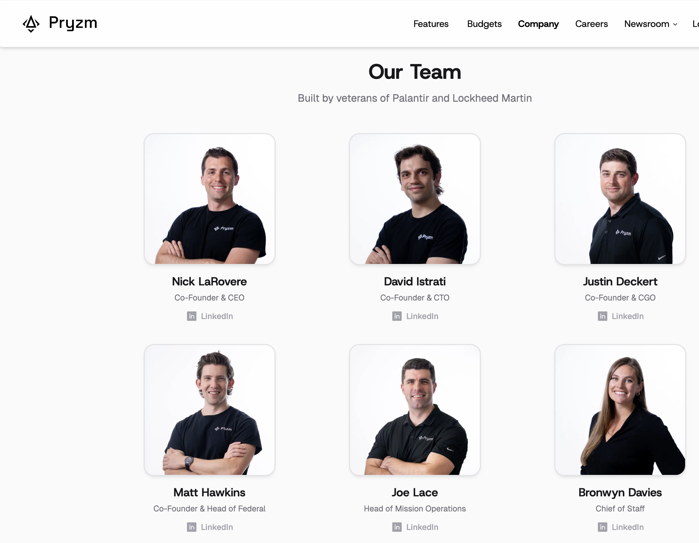Image resolution: width=699 pixels, height=543 pixels.
Task: Click LinkedIn icon under Joe Lace
Action: (x=397, y=527)
